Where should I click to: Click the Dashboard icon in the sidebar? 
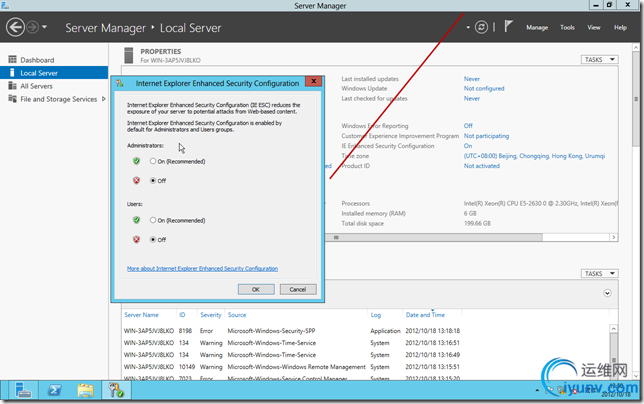pyautogui.click(x=12, y=60)
